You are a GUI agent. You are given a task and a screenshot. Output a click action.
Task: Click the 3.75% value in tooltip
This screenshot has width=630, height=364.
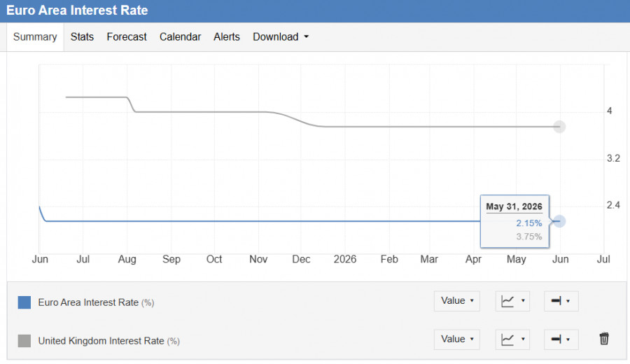528,237
